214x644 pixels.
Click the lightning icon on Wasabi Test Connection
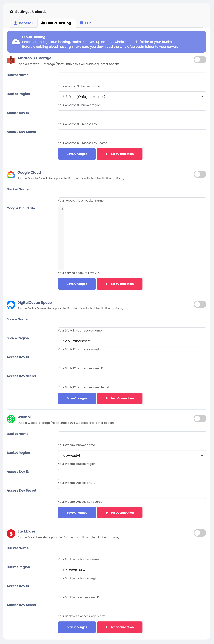click(x=106, y=513)
